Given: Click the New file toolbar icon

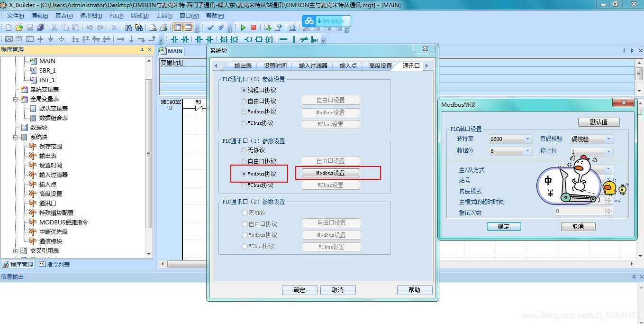Looking at the screenshot, I should point(9,28).
